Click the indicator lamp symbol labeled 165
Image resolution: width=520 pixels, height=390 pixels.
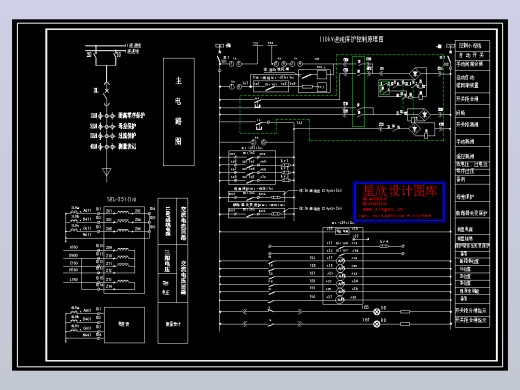click(376, 312)
